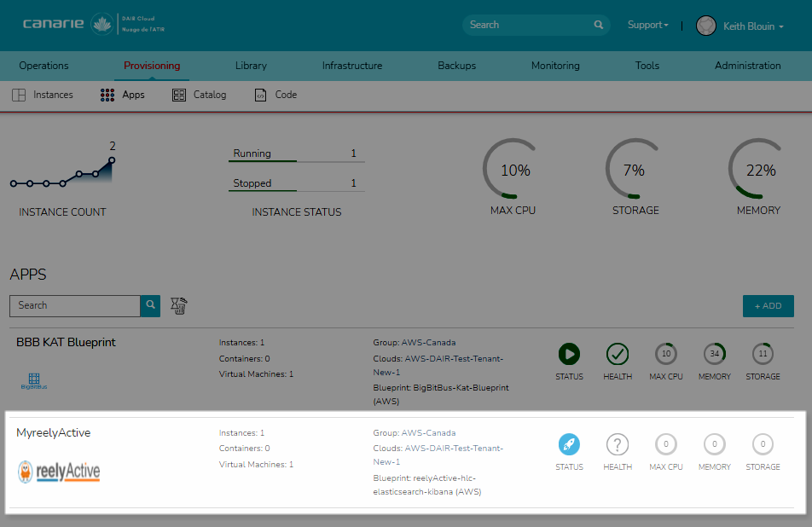Click the trash icon next to Apps search
812x527 pixels.
click(178, 305)
